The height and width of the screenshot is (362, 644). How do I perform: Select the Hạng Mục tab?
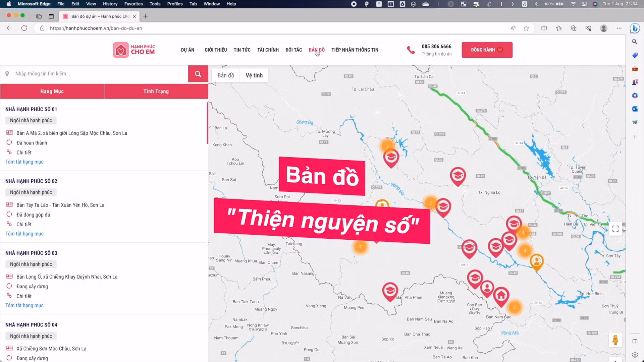pos(52,92)
